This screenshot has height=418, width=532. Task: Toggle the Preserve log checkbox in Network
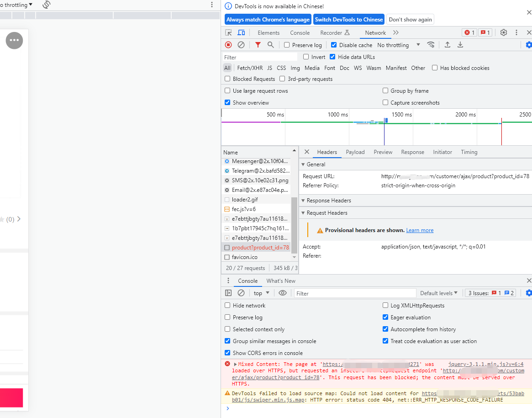[x=287, y=45]
